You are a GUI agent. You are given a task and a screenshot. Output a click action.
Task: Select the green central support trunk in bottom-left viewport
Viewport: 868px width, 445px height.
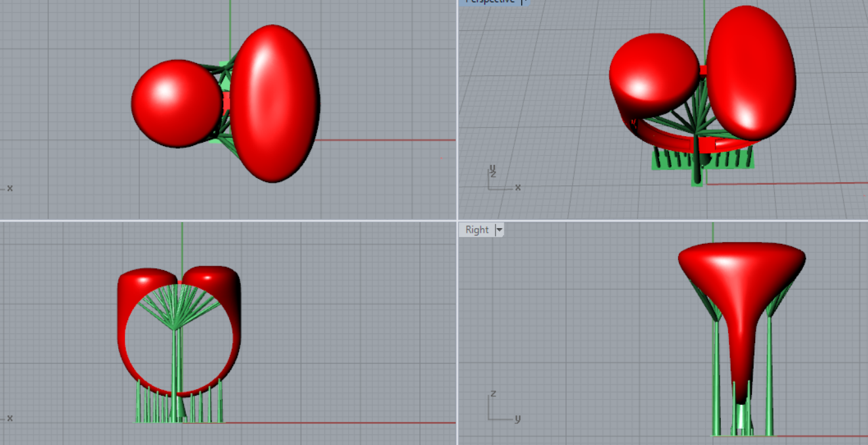coord(175,368)
